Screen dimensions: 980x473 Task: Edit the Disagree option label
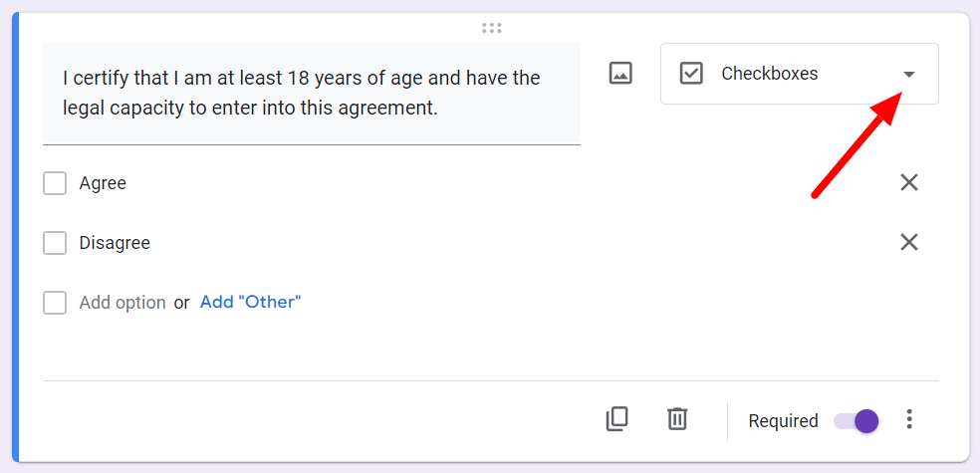pos(115,242)
